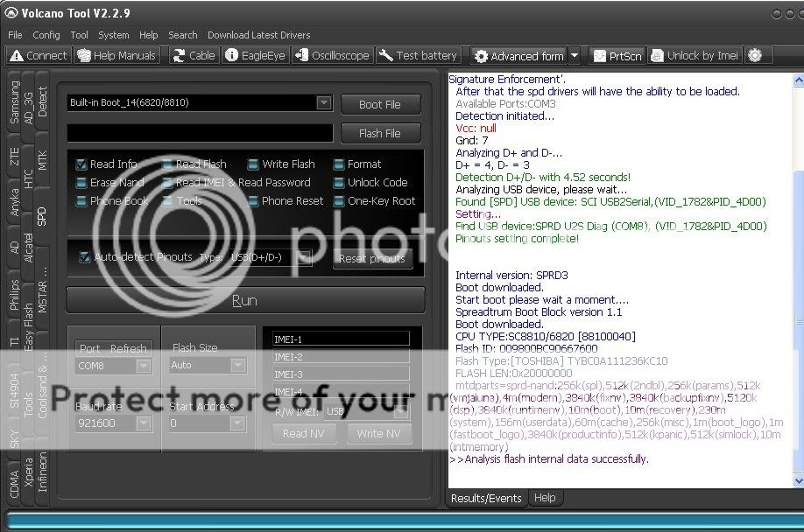Image resolution: width=804 pixels, height=532 pixels.
Task: Toggle Auto-detect Pinouts checkbox
Action: pos(85,257)
